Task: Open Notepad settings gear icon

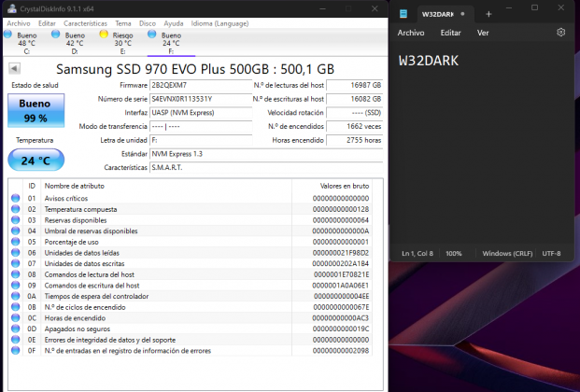Action: (x=560, y=33)
